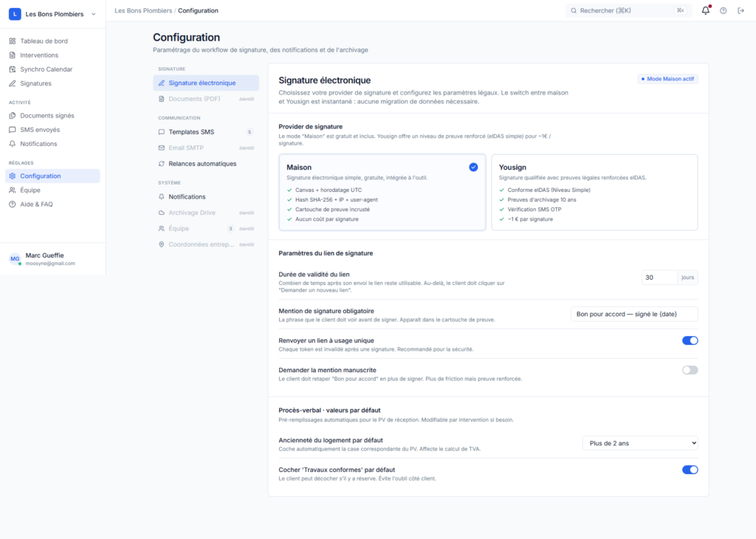
Task: Expand the Les Bons Plombiers workspace chevron
Action: (x=94, y=14)
